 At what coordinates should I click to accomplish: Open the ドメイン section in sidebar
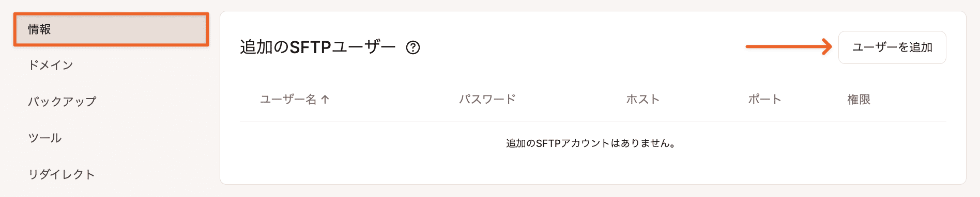(x=51, y=65)
